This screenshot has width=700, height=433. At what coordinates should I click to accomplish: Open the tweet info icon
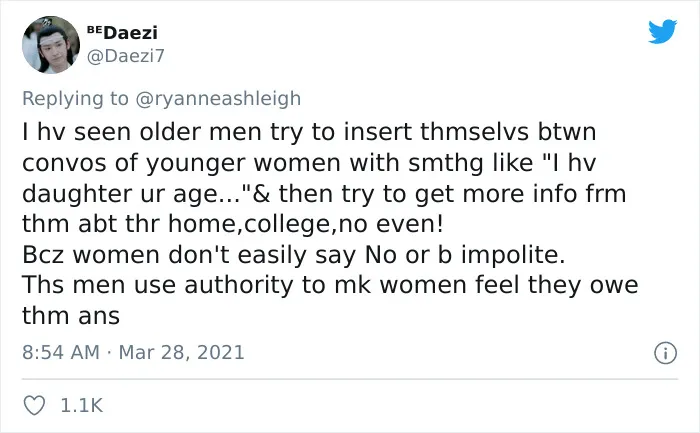665,353
